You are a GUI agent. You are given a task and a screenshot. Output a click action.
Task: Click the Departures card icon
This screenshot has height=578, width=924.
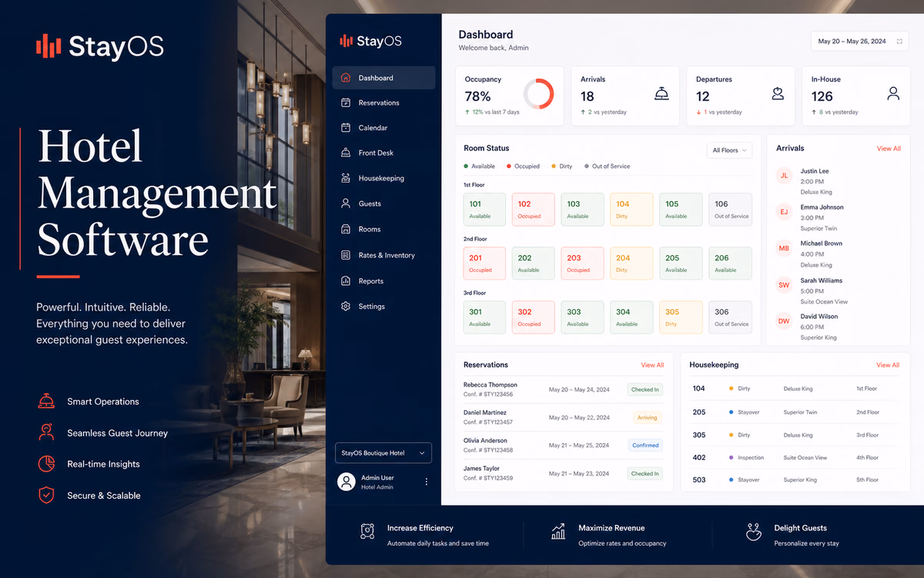click(x=778, y=94)
